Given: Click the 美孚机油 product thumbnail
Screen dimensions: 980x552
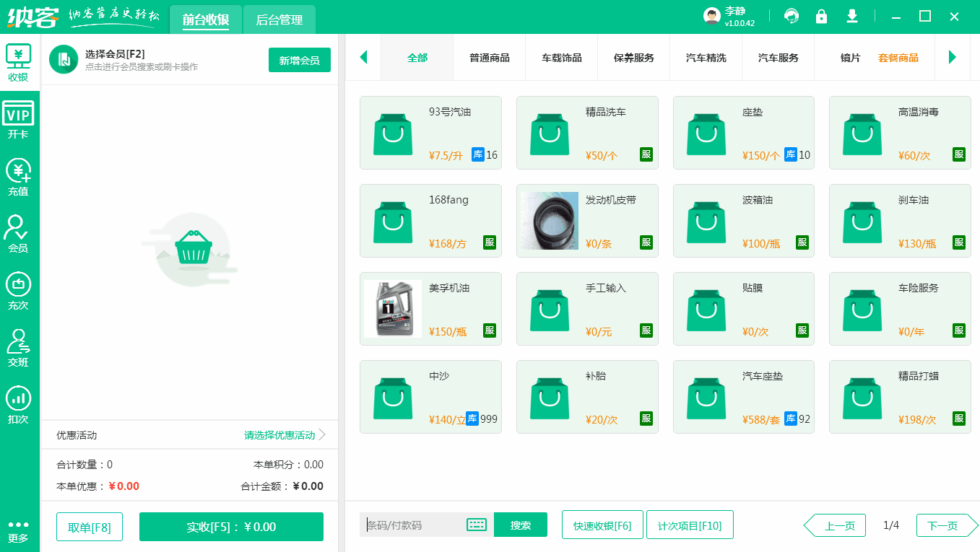Looking at the screenshot, I should [392, 309].
